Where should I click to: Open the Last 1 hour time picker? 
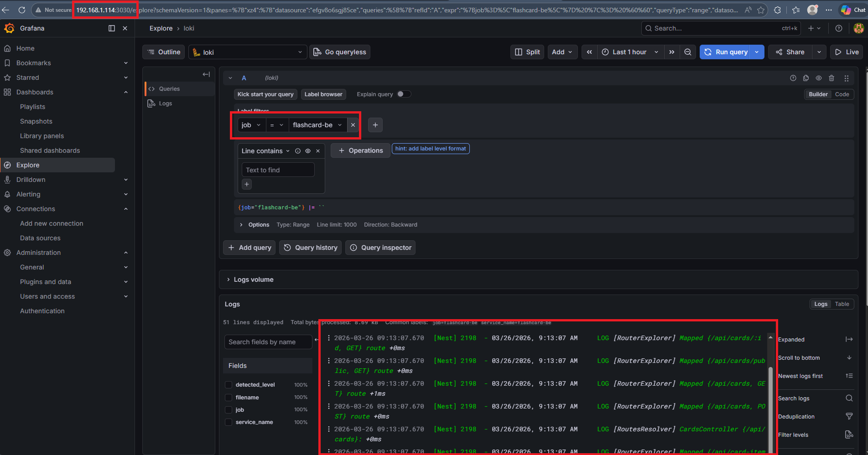[630, 52]
